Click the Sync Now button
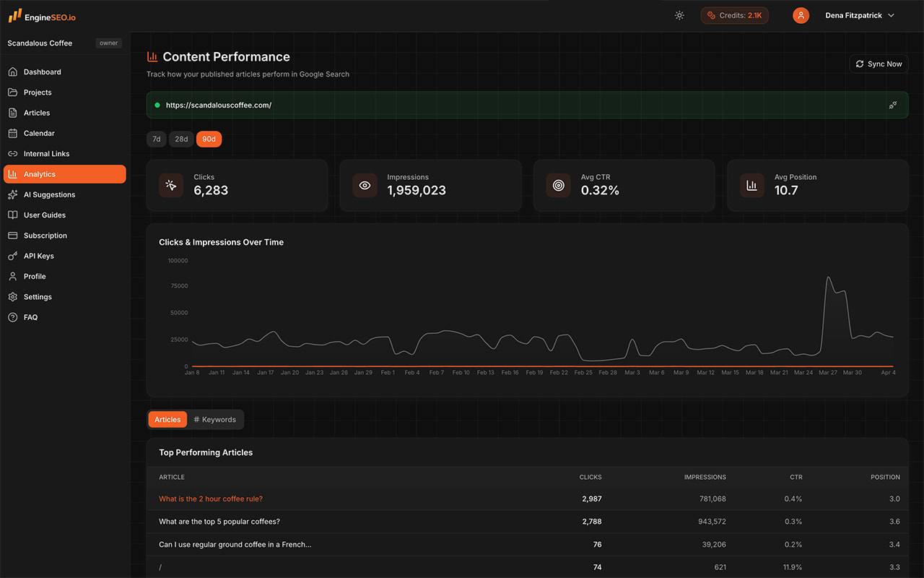 click(879, 64)
